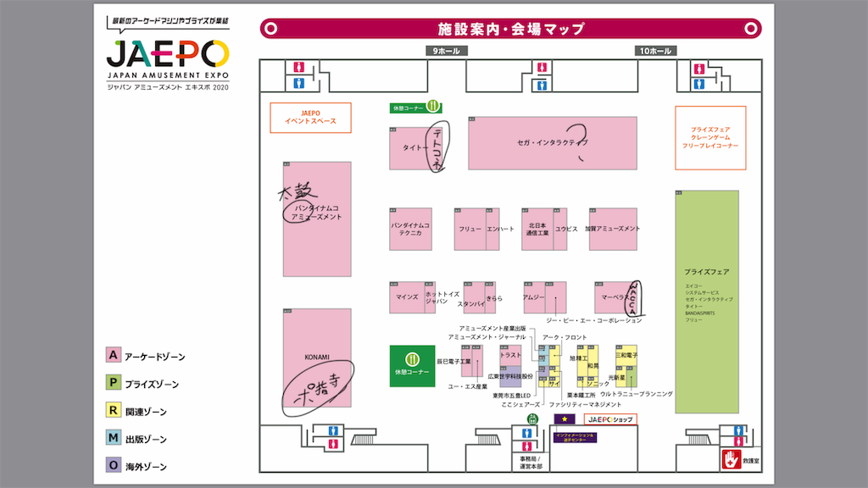Click the blue M 出版ゾーン legend swatch
Viewport: 868px width, 488px height.
tap(114, 438)
